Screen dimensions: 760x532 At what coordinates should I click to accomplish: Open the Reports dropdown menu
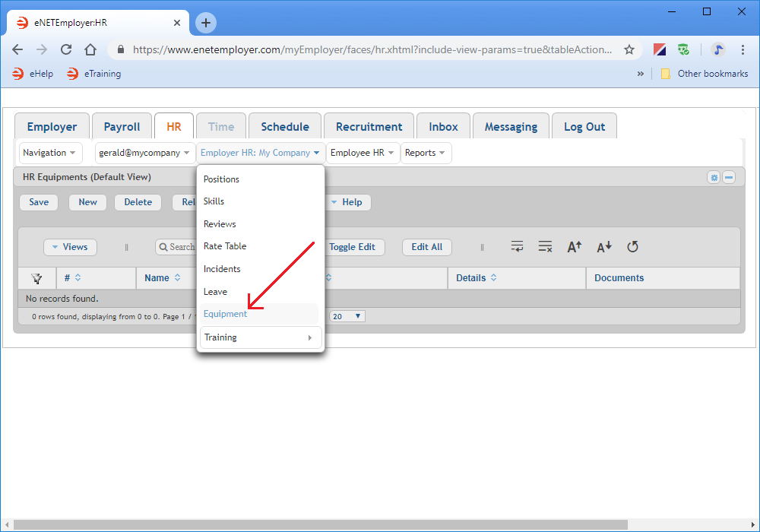click(x=426, y=153)
